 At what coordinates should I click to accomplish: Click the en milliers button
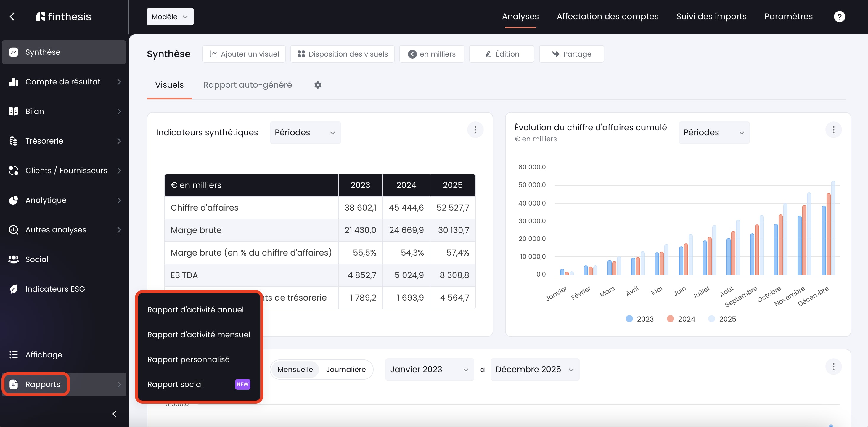click(432, 54)
